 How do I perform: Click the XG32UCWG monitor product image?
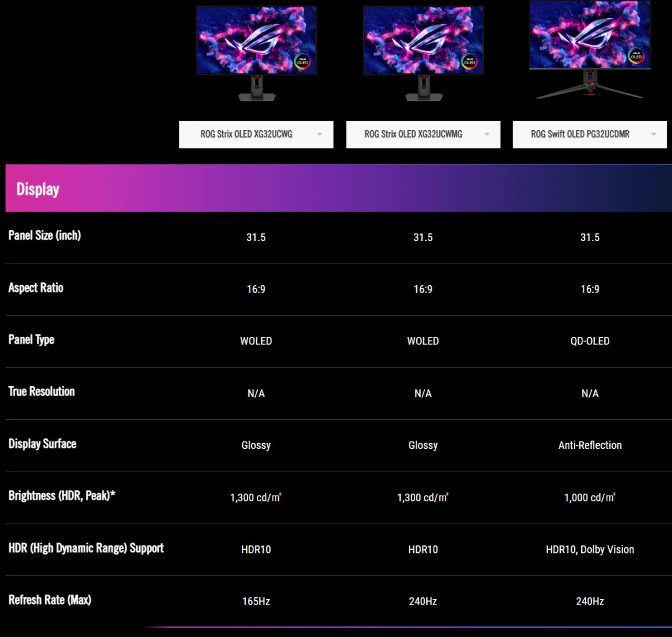point(256,54)
